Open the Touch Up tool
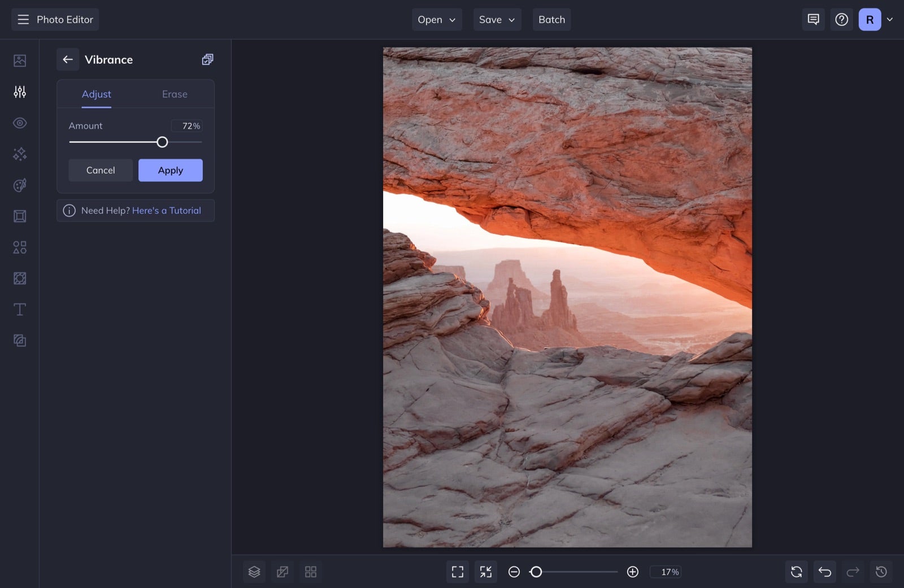This screenshot has width=904, height=588. (20, 123)
